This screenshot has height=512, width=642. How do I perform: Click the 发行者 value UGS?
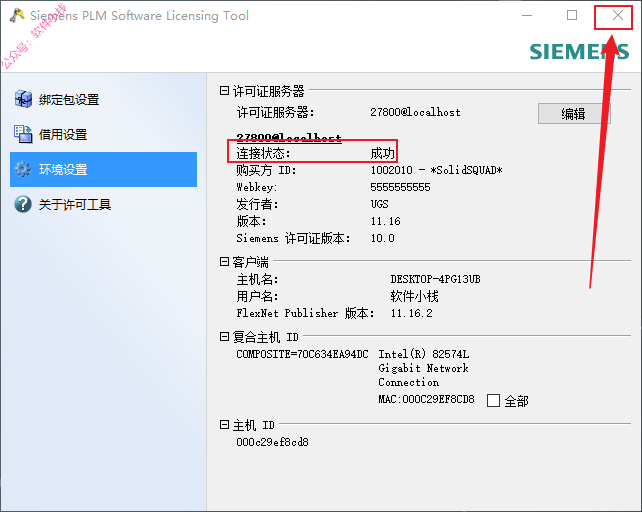380,204
